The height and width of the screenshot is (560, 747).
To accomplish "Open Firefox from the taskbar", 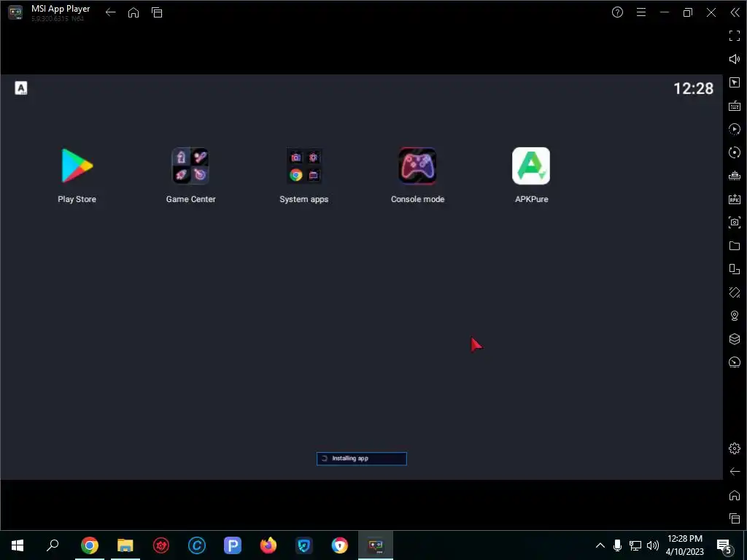I will click(268, 545).
